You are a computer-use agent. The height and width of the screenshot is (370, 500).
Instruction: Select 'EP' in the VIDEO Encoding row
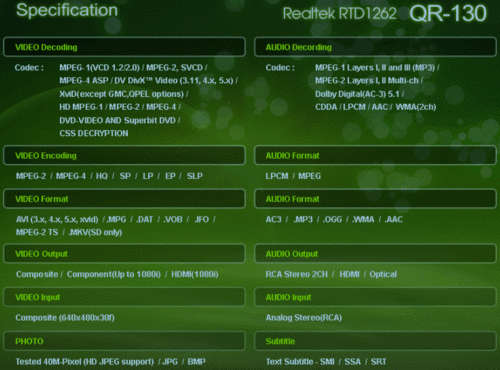coord(170,176)
